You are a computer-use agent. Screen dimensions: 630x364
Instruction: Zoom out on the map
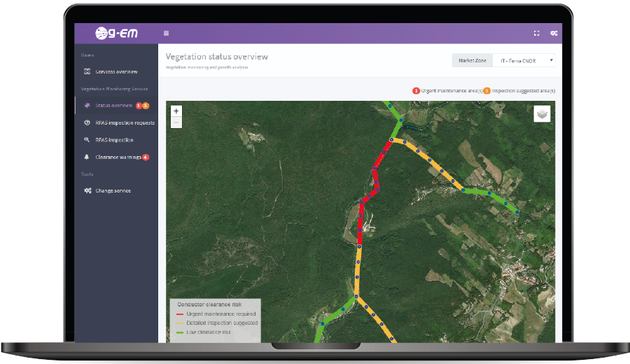coord(176,122)
